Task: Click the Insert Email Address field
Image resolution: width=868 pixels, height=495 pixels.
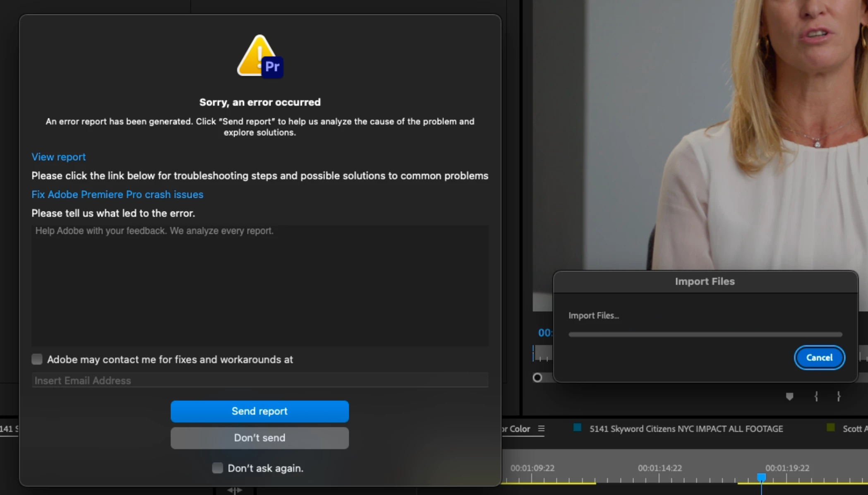Action: 260,380
